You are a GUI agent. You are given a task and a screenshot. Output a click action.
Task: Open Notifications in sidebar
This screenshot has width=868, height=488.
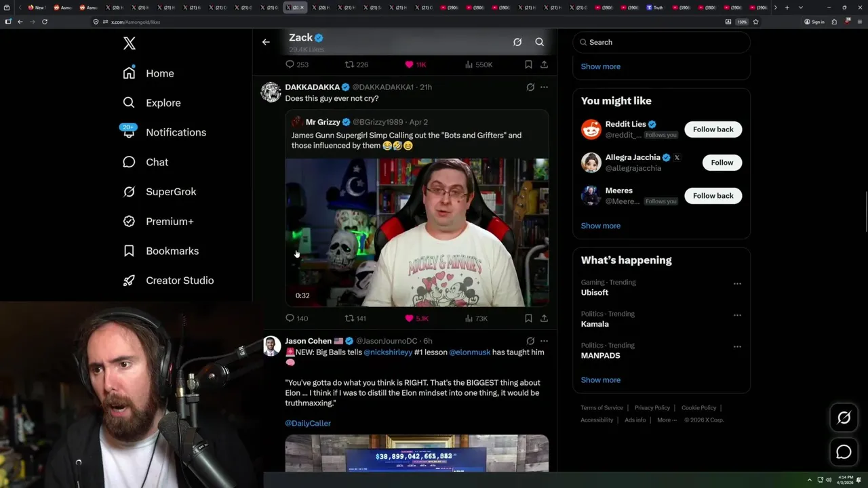click(163, 132)
